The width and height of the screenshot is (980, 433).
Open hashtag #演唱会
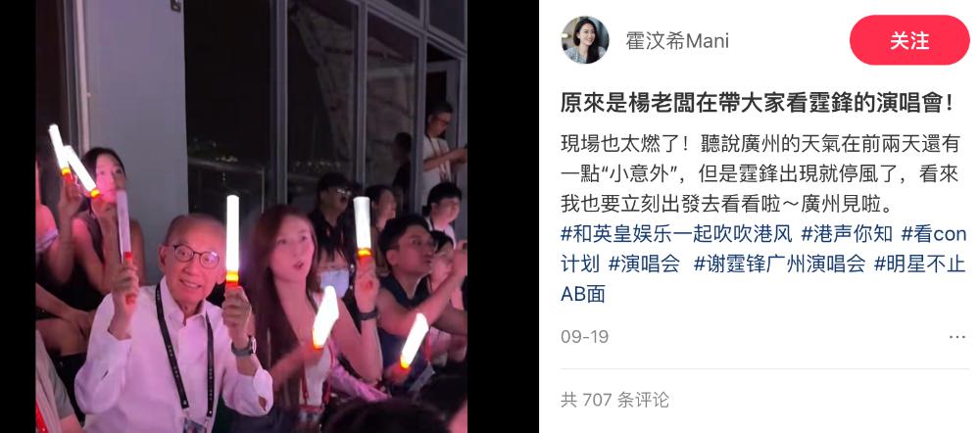click(644, 264)
